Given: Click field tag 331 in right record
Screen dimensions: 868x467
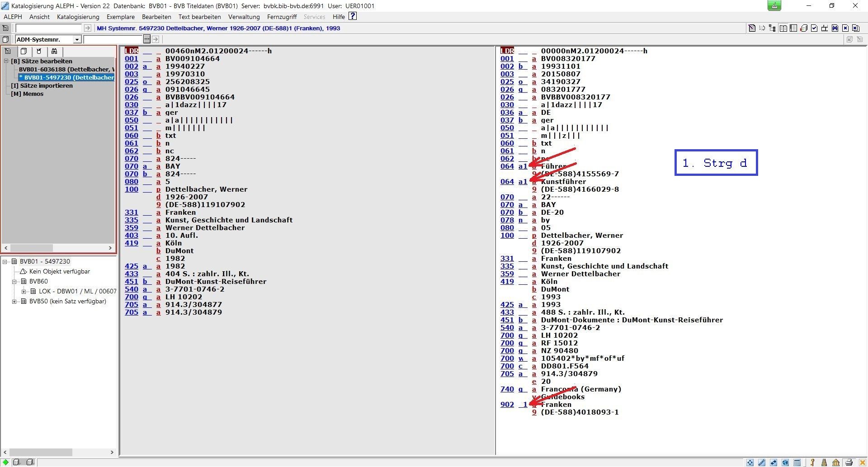Looking at the screenshot, I should click(x=507, y=259).
